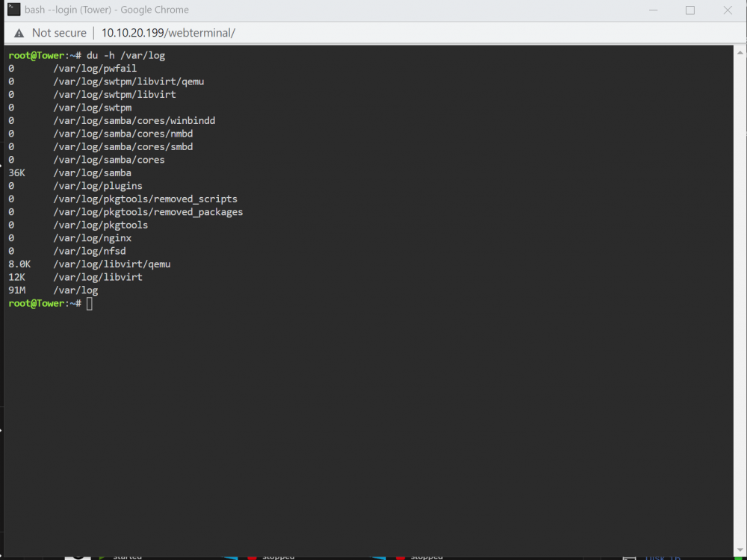The height and width of the screenshot is (560, 747).
Task: Click the 12K size value
Action: pos(16,277)
